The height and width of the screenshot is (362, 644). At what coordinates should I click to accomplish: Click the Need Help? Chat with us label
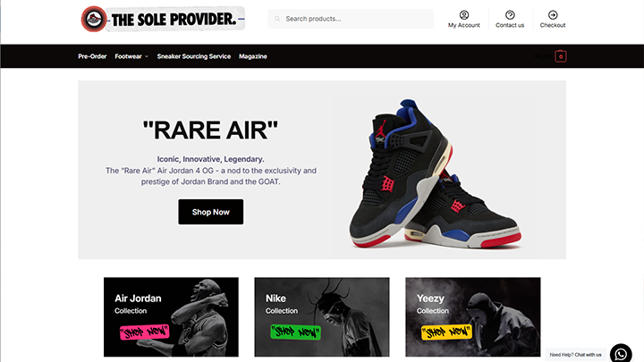(x=575, y=355)
